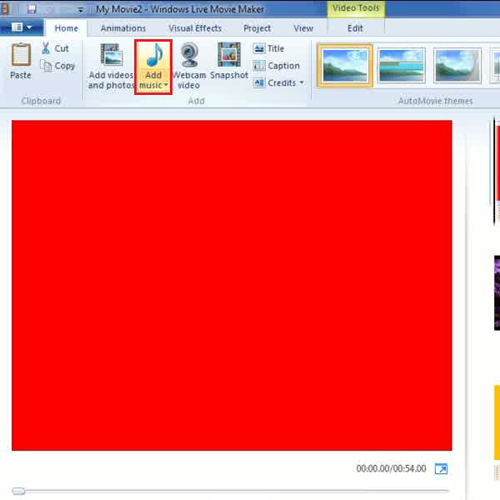
Task: Insert a Caption on the clip
Action: (276, 66)
